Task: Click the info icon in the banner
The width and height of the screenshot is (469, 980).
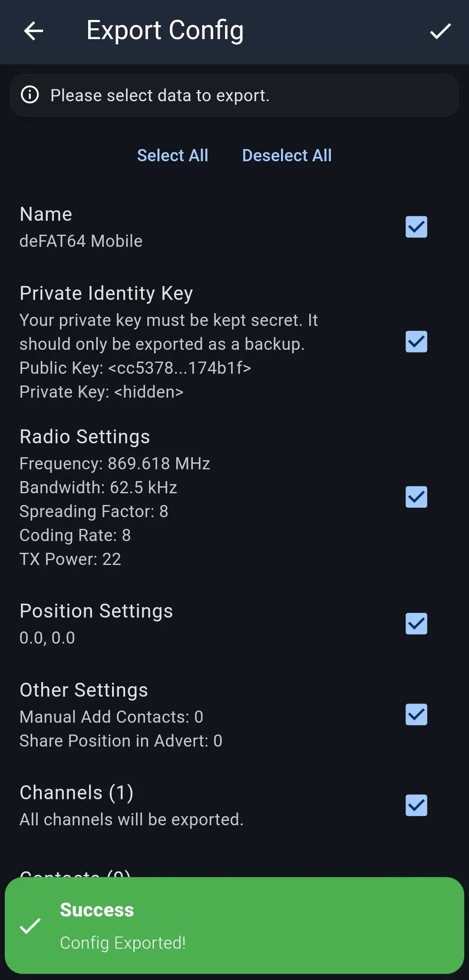Action: coord(30,95)
